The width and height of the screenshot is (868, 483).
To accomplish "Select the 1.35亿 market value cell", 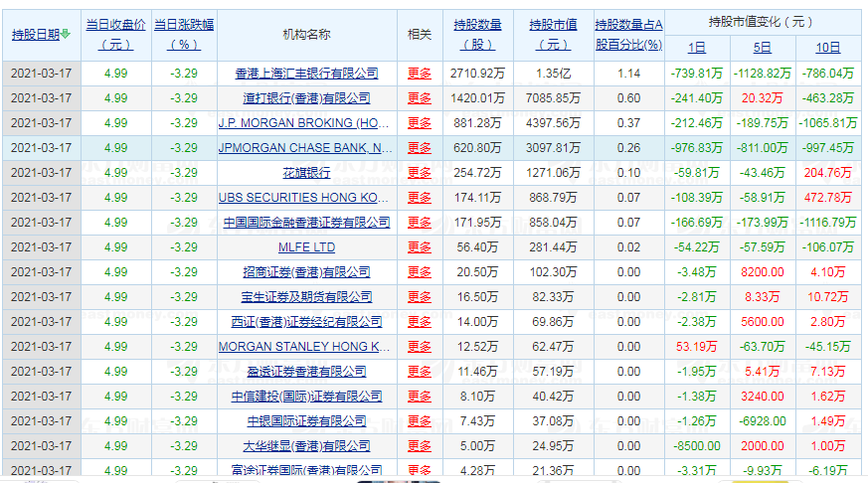I will [553, 73].
